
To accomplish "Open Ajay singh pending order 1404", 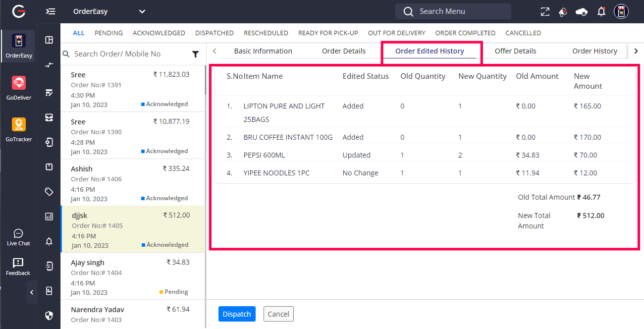I will 133,276.
